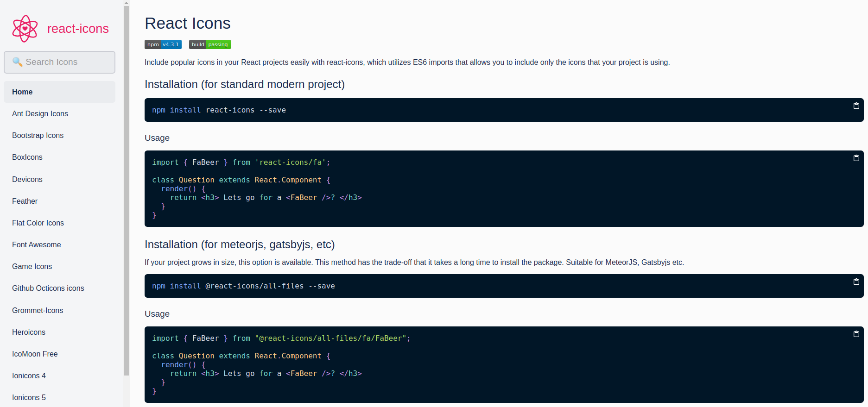The width and height of the screenshot is (868, 407).
Task: Click the 'react-icons --save' command text
Action: pos(246,110)
